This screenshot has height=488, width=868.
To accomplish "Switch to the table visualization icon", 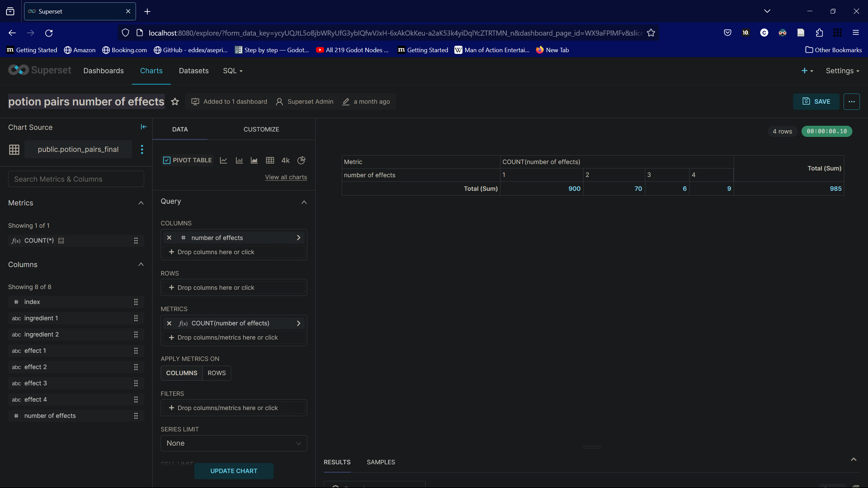I will pos(270,160).
